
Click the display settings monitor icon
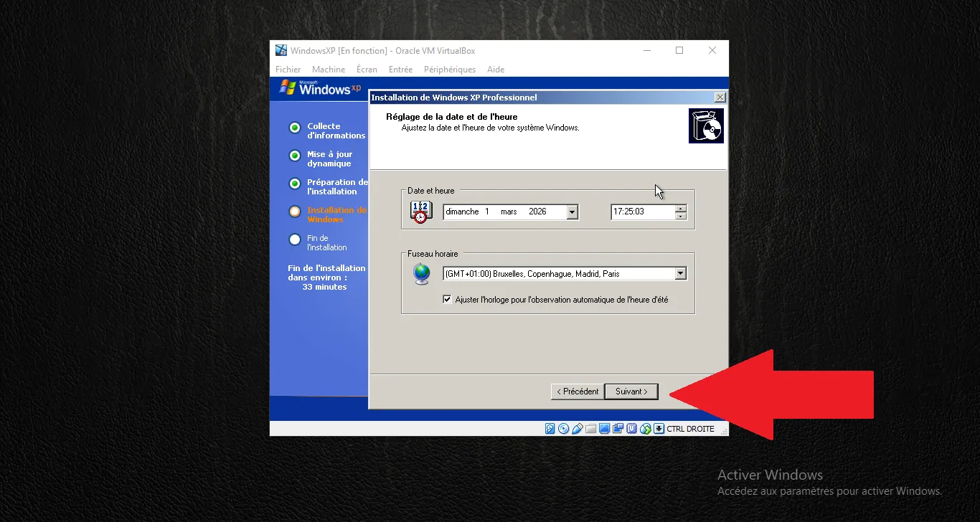coord(605,429)
